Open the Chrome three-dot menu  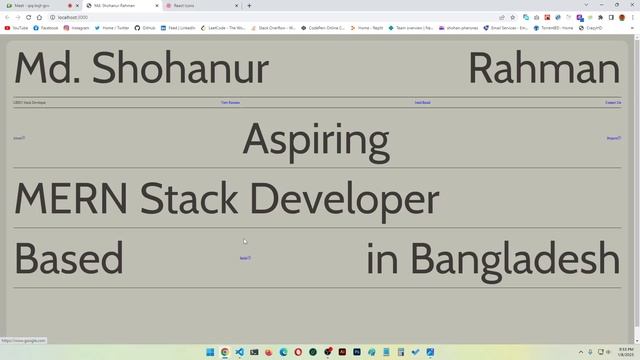click(633, 18)
